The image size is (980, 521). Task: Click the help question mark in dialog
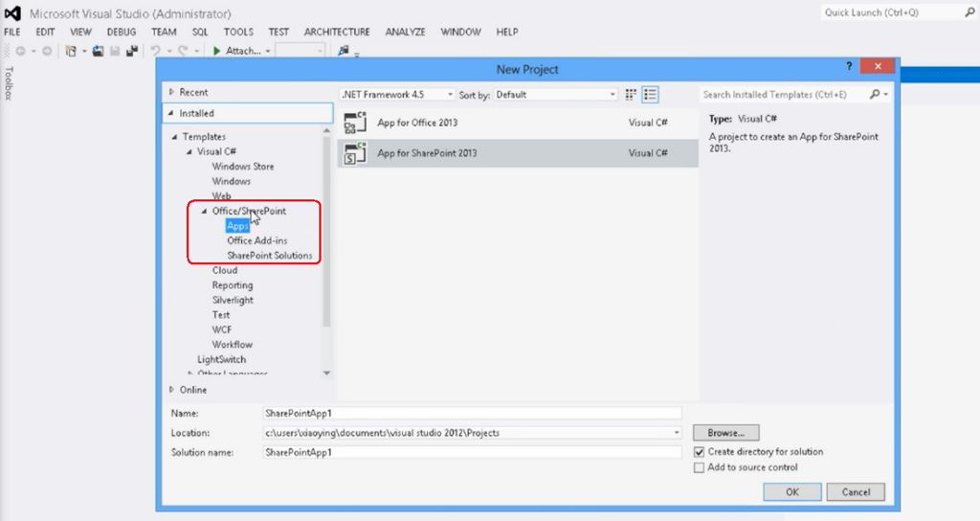coord(849,66)
